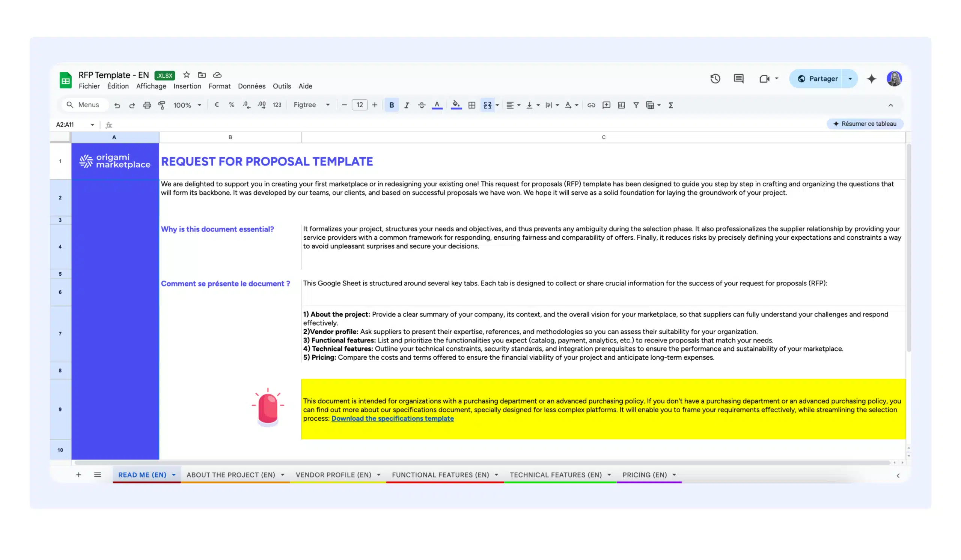Toggle bold formatting
Screen dimensions: 961x560
coord(392,105)
